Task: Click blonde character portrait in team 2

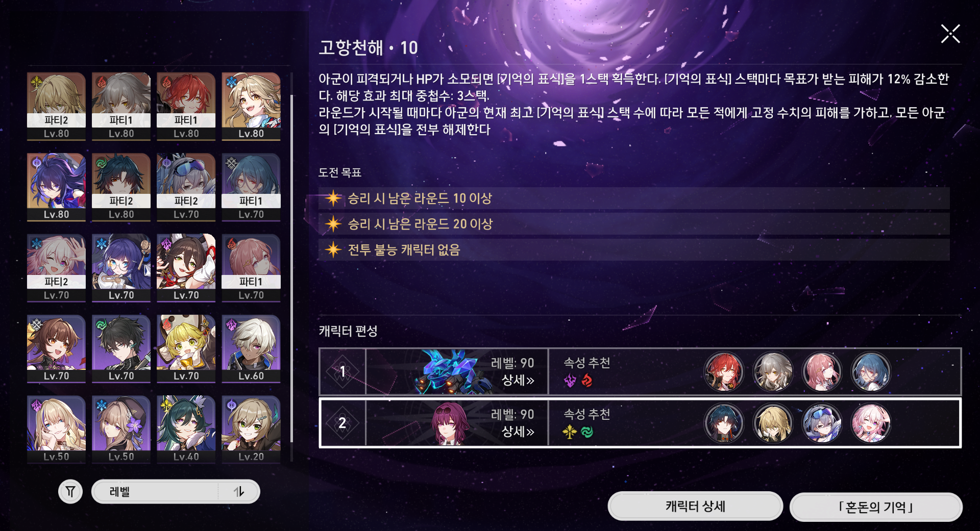Action: (773, 423)
